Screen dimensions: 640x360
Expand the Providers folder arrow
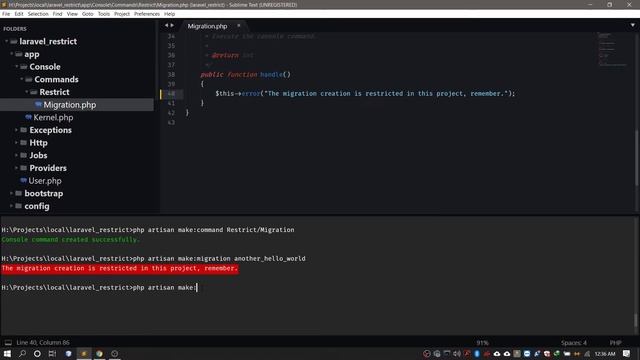[x=16, y=168]
